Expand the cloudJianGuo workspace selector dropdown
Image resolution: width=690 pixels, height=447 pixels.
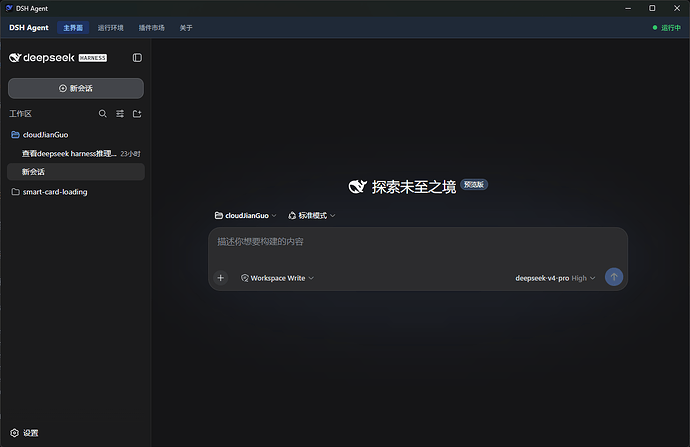246,216
